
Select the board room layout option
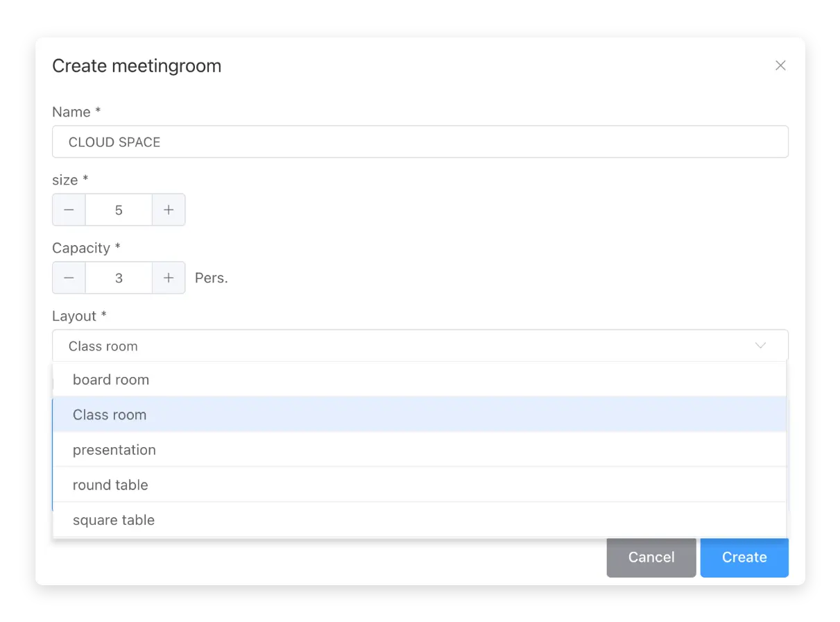(x=420, y=380)
